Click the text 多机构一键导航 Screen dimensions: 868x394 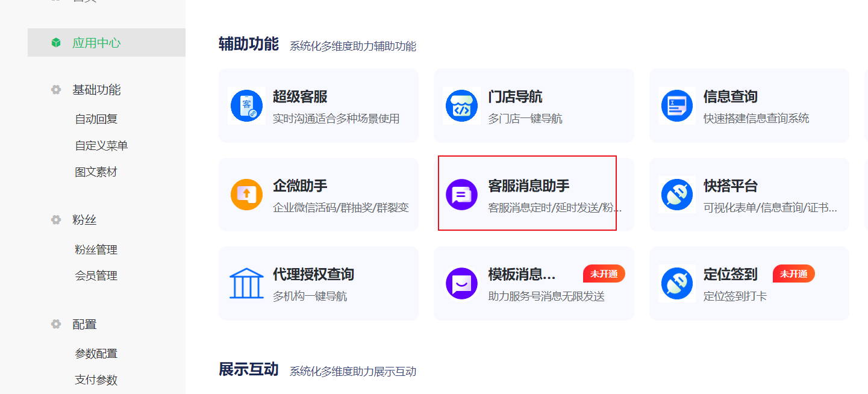tap(310, 296)
